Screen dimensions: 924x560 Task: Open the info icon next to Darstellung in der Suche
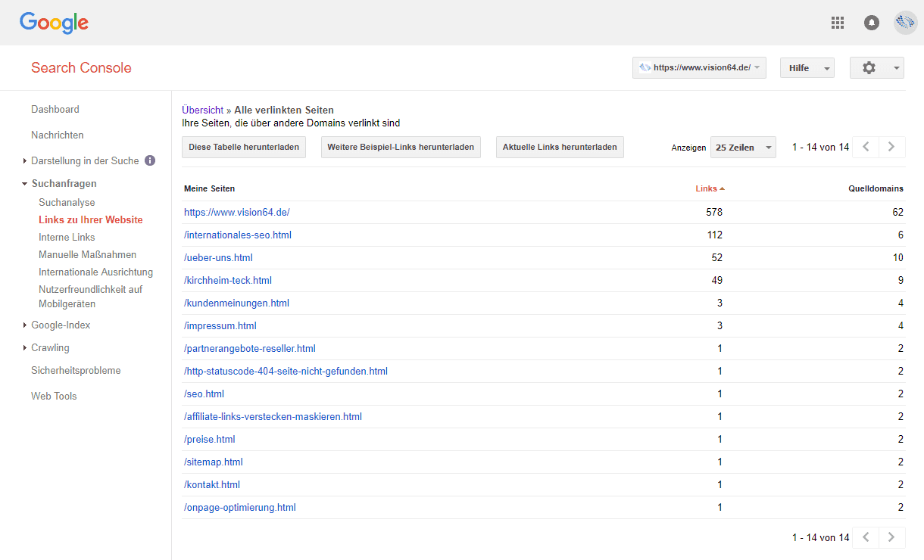[150, 160]
